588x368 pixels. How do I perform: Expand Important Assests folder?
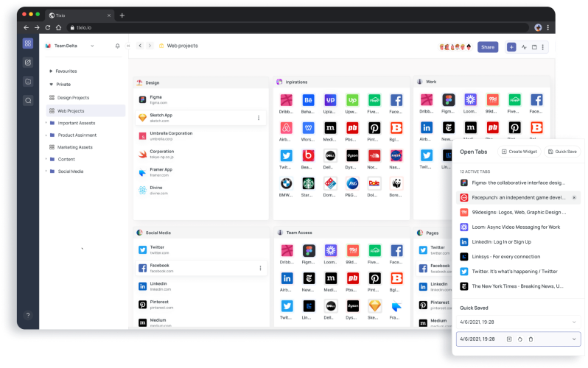point(46,123)
